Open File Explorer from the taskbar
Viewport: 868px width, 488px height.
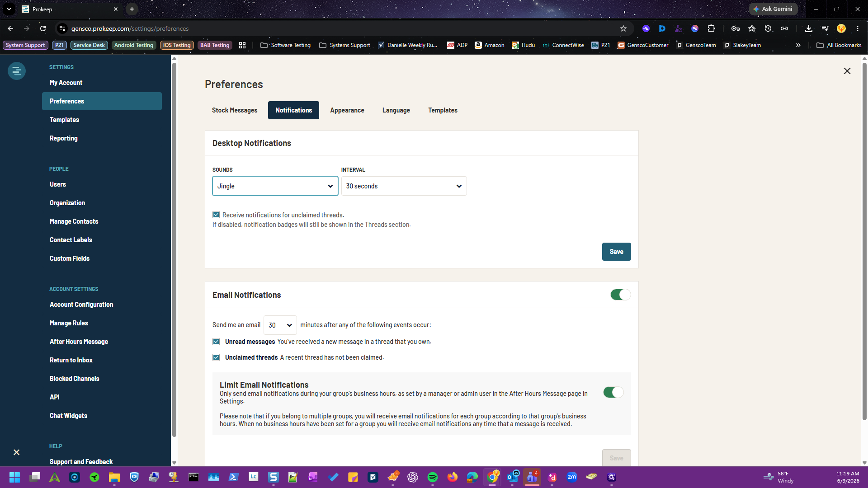click(114, 477)
